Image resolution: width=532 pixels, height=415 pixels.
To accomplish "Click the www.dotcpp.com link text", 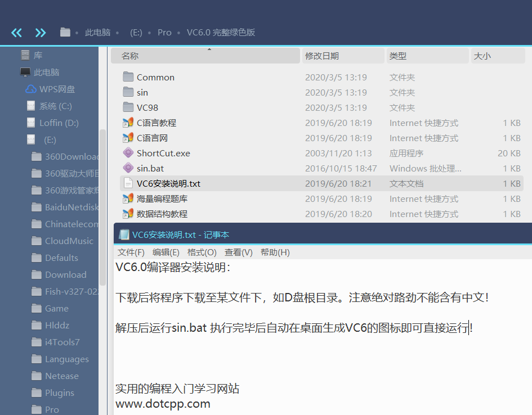I will (x=162, y=404).
